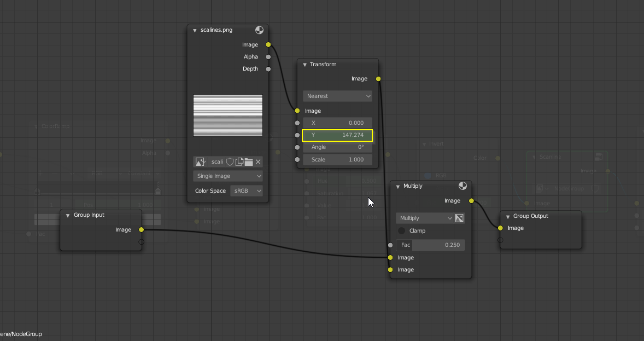Image resolution: width=644 pixels, height=341 pixels.
Task: Click Image output socket of Multiply node
Action: (x=471, y=201)
